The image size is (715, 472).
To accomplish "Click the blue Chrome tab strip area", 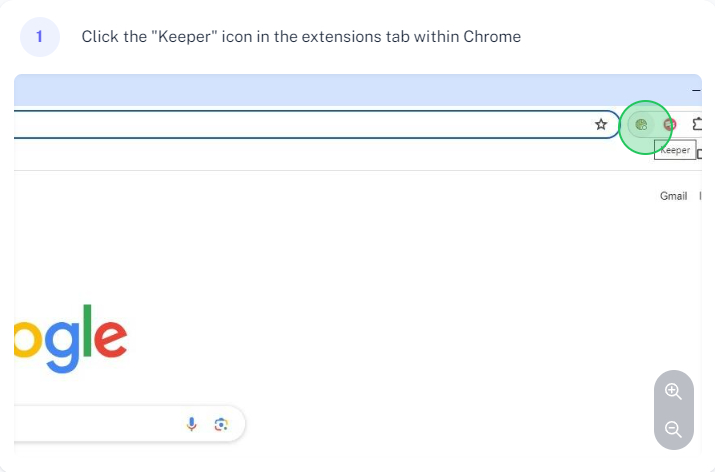I will coord(351,90).
